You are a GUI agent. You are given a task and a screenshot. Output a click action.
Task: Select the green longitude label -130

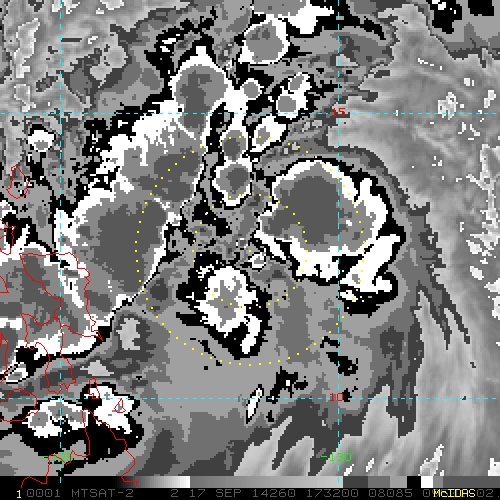tap(336, 457)
